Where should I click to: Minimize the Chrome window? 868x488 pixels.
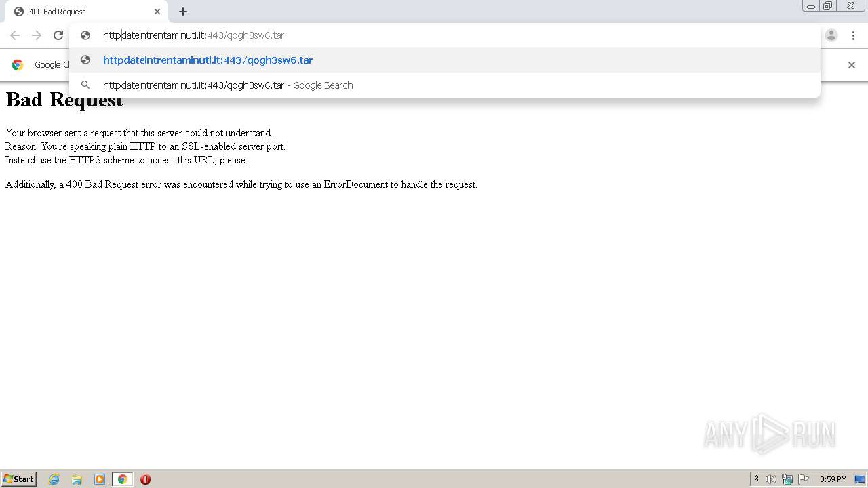point(811,6)
